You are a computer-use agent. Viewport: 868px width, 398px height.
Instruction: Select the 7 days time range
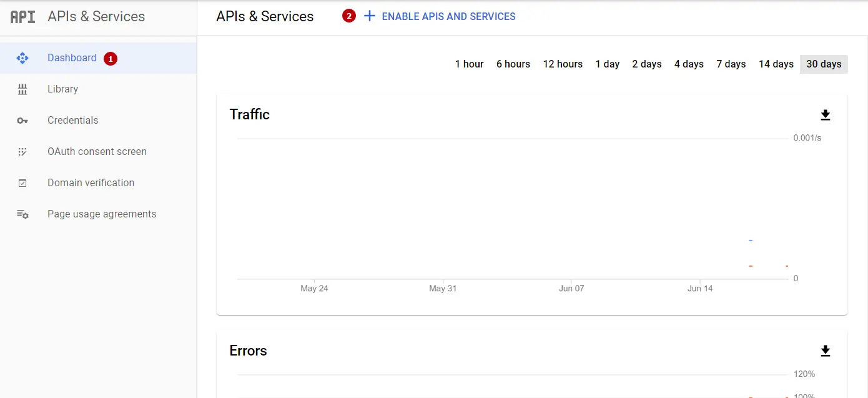(731, 64)
